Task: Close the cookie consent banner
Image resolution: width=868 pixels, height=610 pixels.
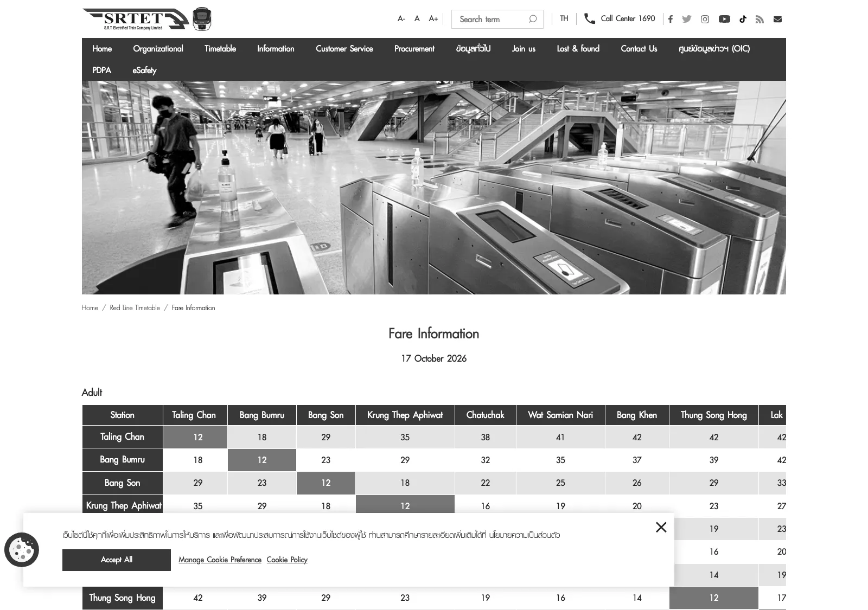Action: coord(661,527)
